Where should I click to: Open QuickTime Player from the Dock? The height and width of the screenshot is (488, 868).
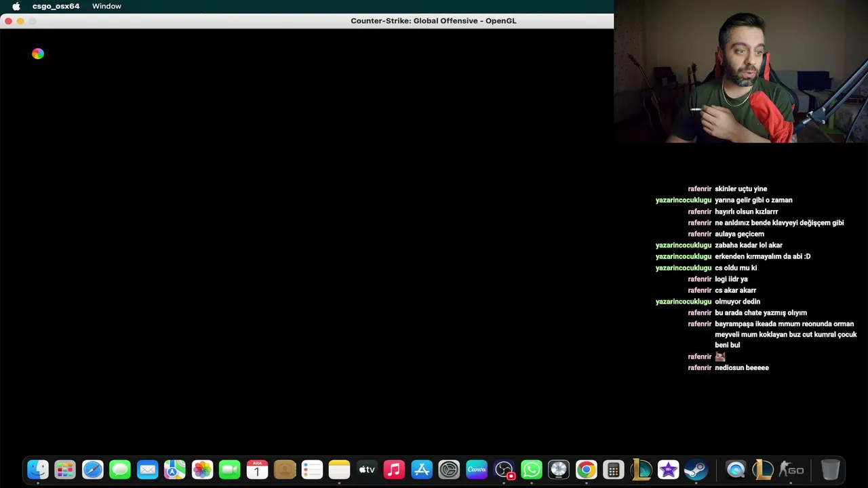tap(736, 470)
